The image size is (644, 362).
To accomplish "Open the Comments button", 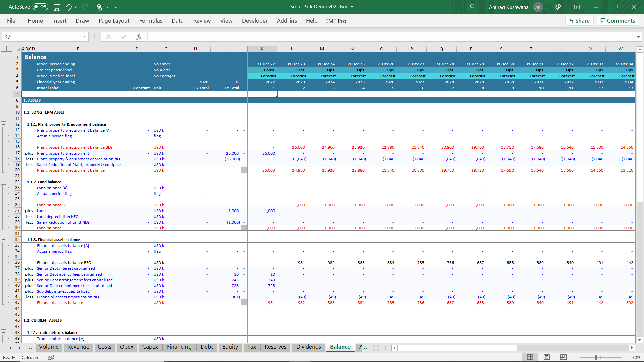I will tap(618, 21).
